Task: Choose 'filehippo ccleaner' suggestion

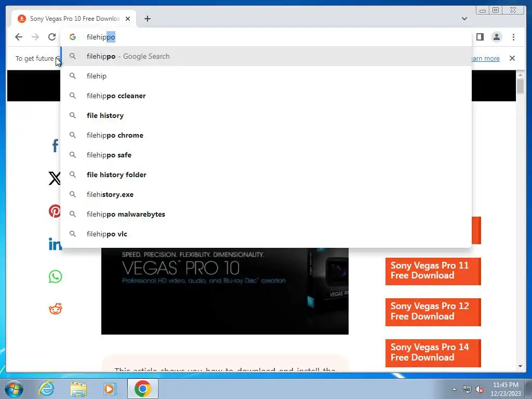Action: tap(266, 96)
